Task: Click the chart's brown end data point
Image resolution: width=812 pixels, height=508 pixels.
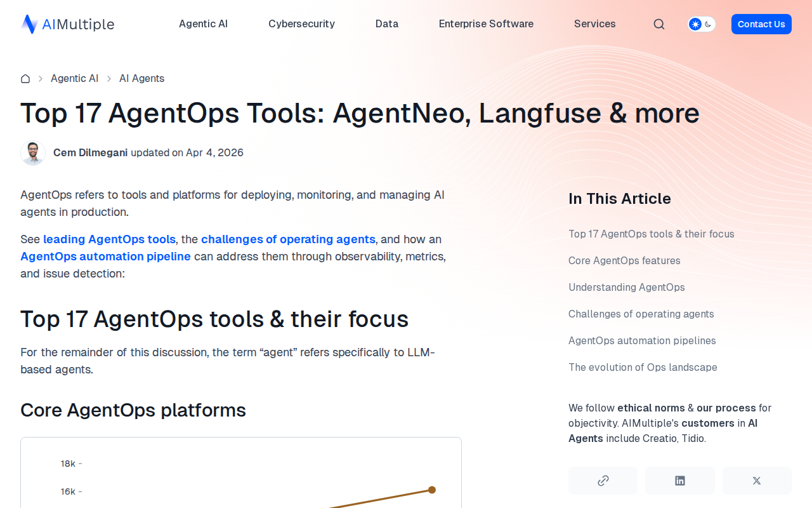Action: point(432,490)
